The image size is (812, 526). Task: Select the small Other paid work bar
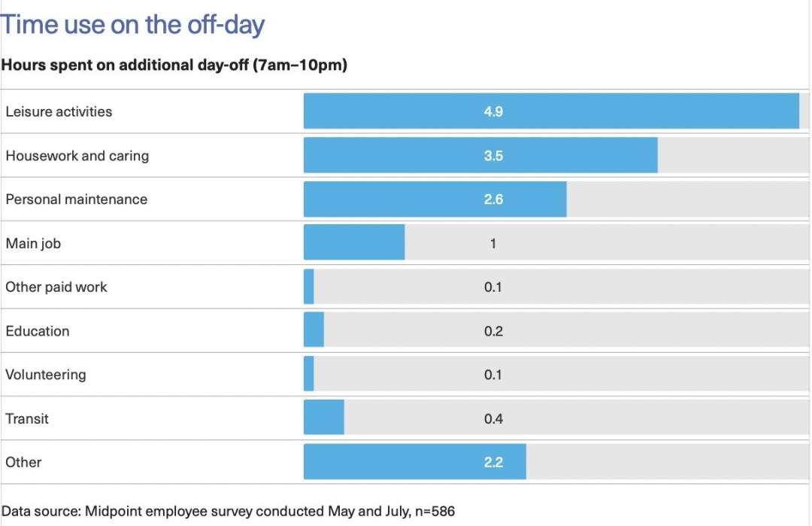309,287
